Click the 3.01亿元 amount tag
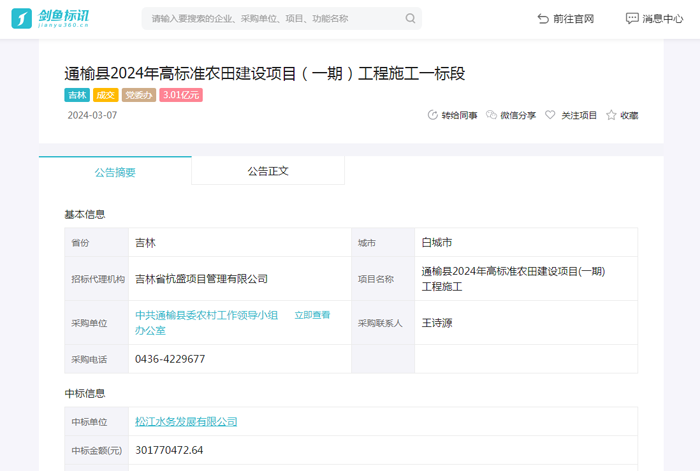The image size is (700, 471). click(x=181, y=95)
